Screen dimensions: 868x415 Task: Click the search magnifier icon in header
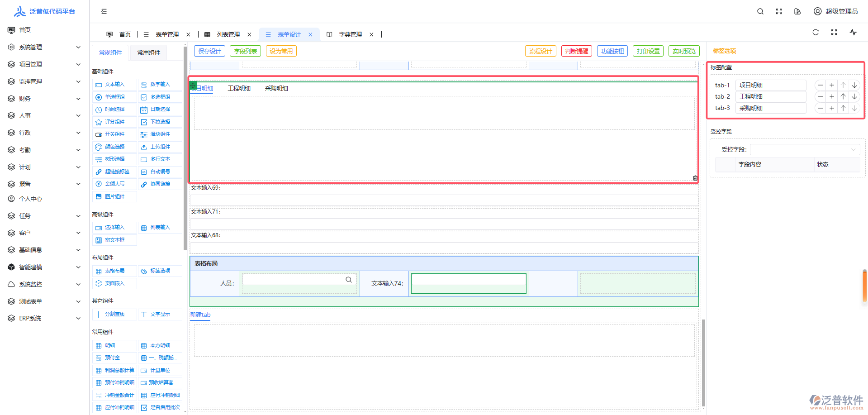(x=760, y=11)
